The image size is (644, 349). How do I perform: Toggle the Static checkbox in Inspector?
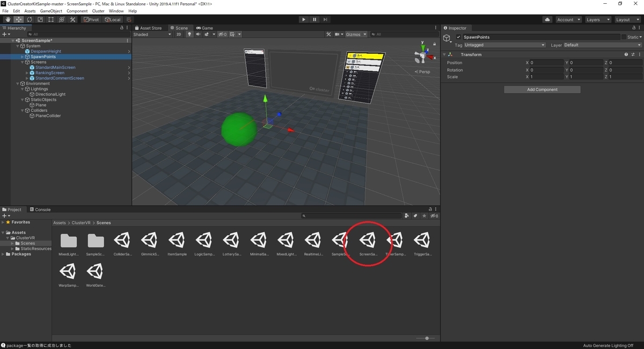coord(624,37)
